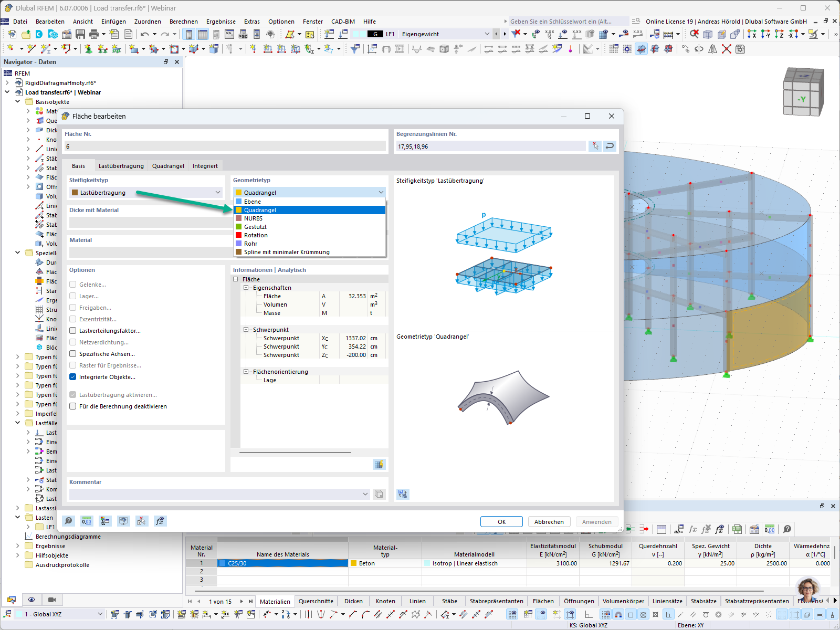The height and width of the screenshot is (630, 840).
Task: Expand the Ergebnisse node in navigator
Action: pos(17,546)
